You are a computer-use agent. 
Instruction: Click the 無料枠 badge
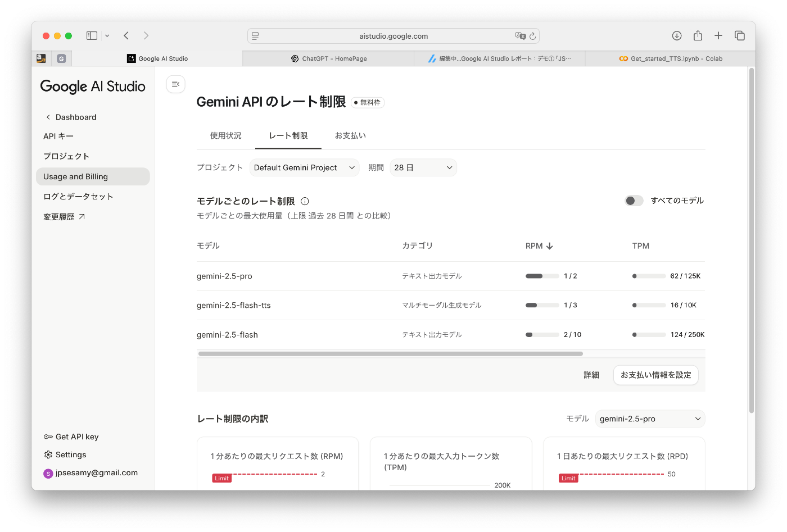point(368,103)
